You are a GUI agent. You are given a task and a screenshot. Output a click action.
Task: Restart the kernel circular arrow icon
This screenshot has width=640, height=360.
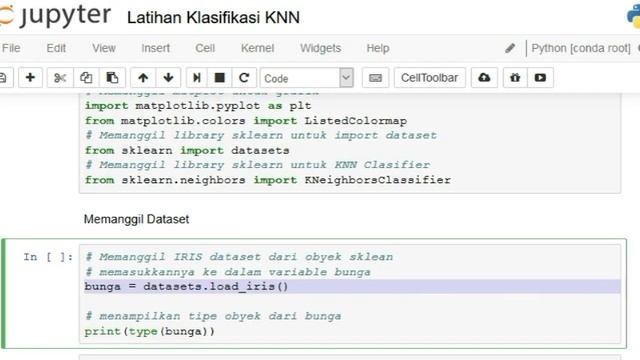(244, 78)
